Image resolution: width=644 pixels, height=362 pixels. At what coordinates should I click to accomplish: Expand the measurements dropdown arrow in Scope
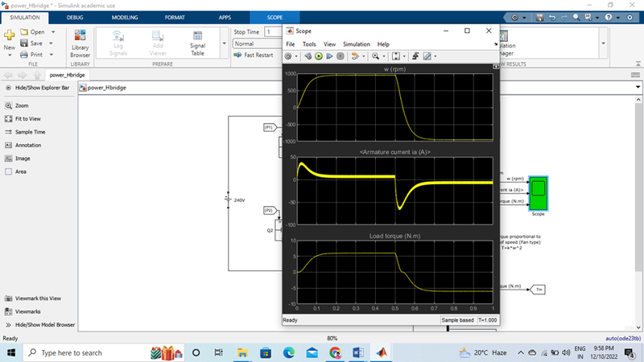435,56
